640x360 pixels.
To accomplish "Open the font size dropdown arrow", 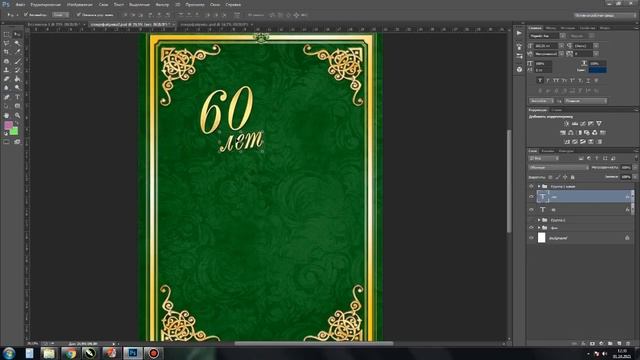I will pyautogui.click(x=562, y=46).
